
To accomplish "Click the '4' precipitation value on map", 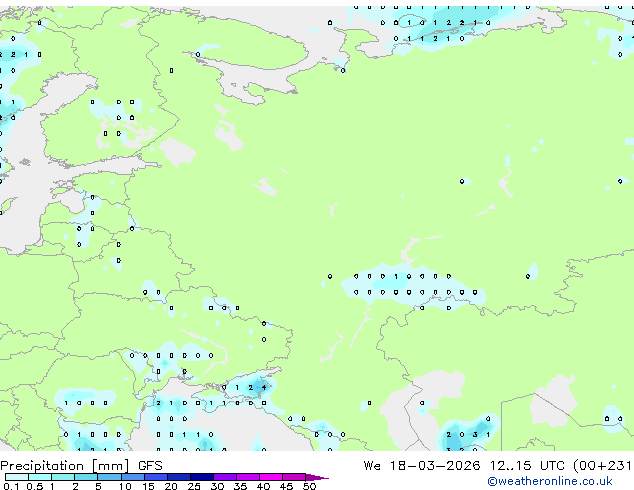I will coord(264,387).
